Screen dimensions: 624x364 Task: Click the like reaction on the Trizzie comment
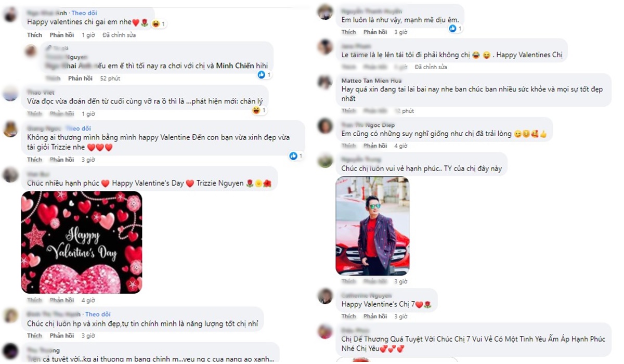tap(293, 155)
